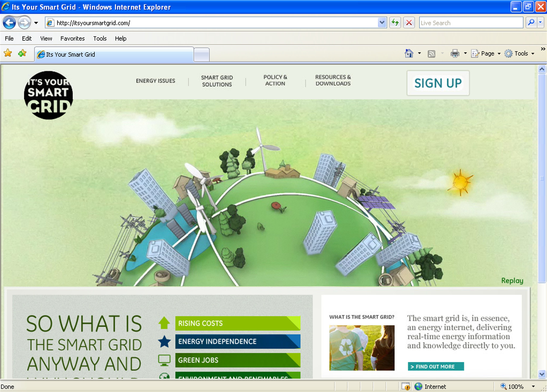Click the Find Out More button
This screenshot has height=392, width=547.
click(x=436, y=367)
